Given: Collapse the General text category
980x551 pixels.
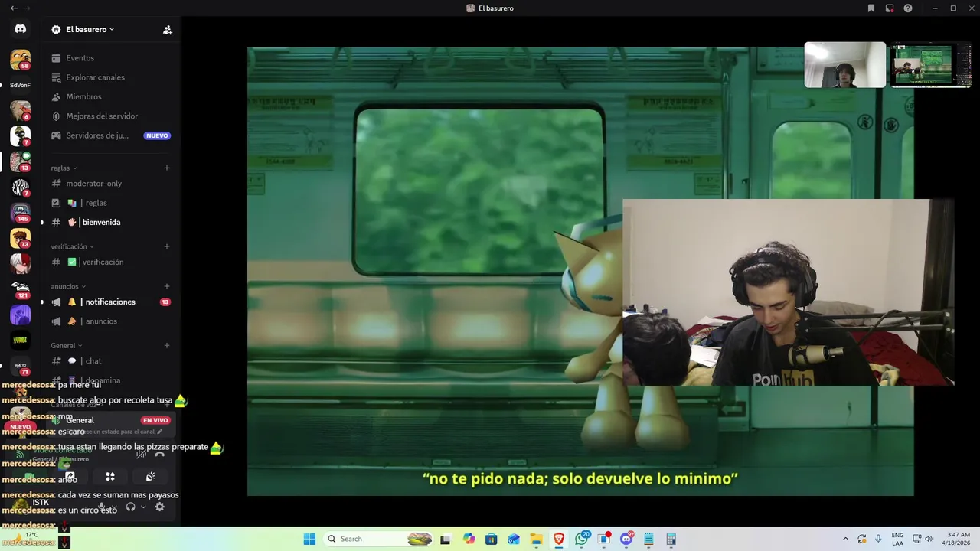Looking at the screenshot, I should (67, 345).
